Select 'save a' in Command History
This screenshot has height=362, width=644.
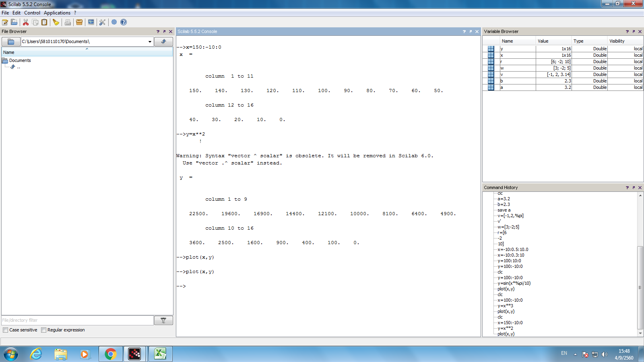pos(504,210)
